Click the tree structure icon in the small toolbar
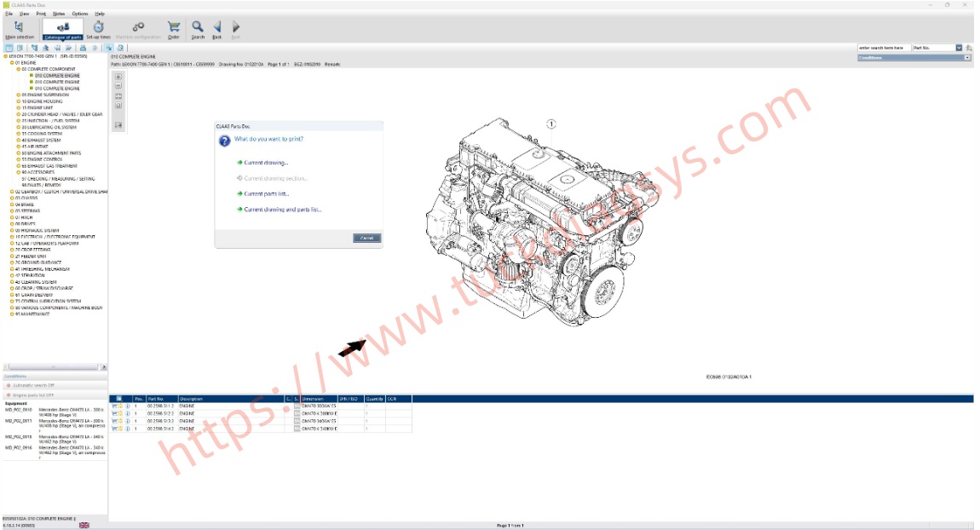Screen dimensions: 980x530 pyautogui.click(x=34, y=48)
